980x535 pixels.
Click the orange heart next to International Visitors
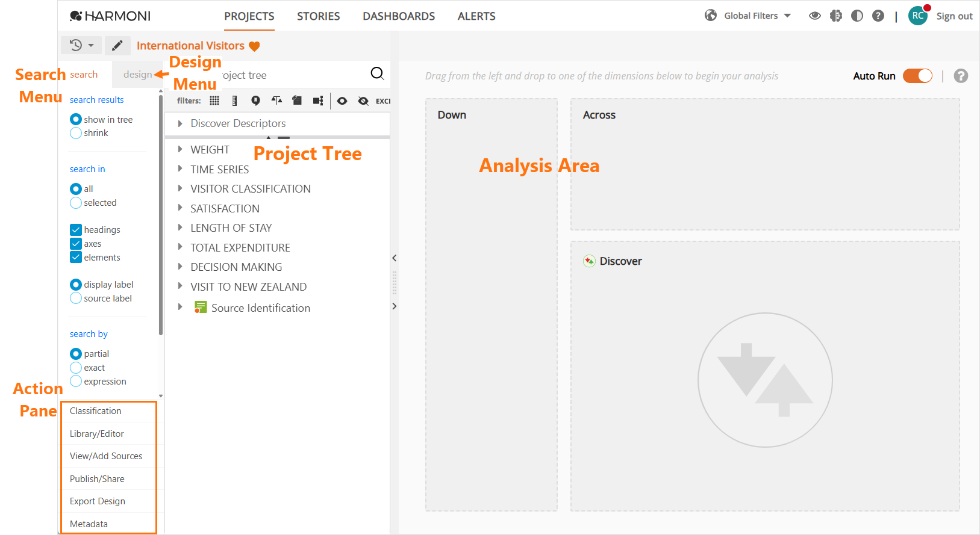coord(254,46)
